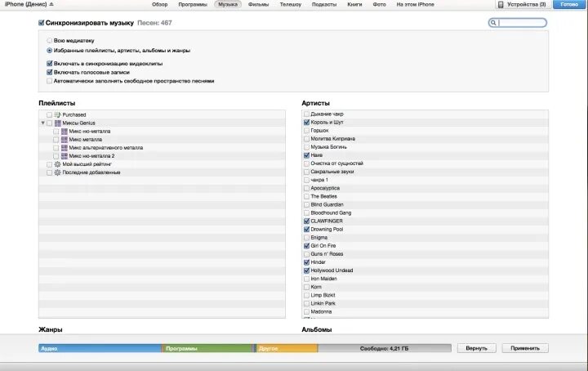Toggle Включать в синхронизацию видеоклипы

coord(49,64)
